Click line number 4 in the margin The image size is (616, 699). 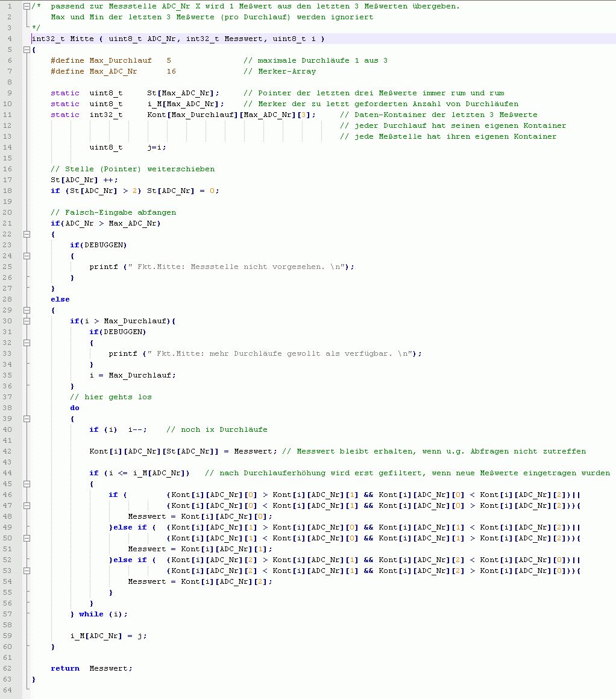(10, 39)
